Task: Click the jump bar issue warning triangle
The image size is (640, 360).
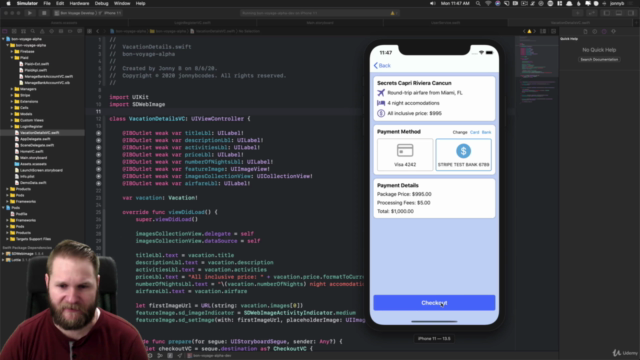Action: (529, 31)
